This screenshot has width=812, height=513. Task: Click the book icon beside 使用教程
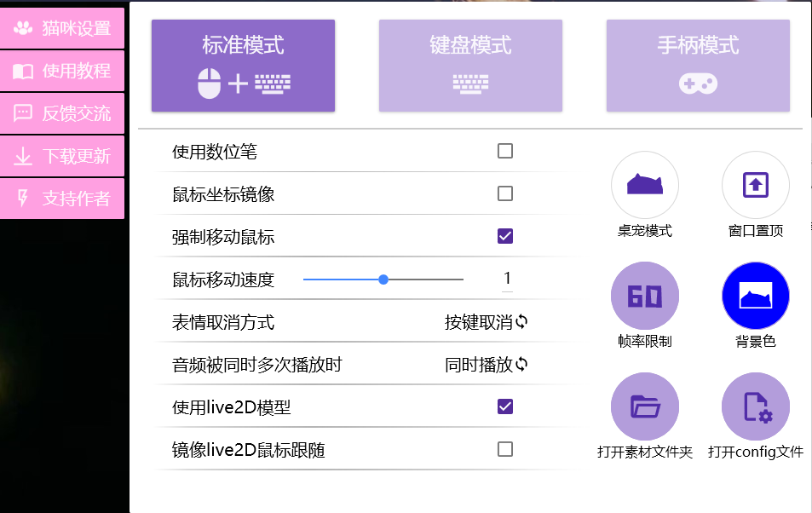(23, 71)
